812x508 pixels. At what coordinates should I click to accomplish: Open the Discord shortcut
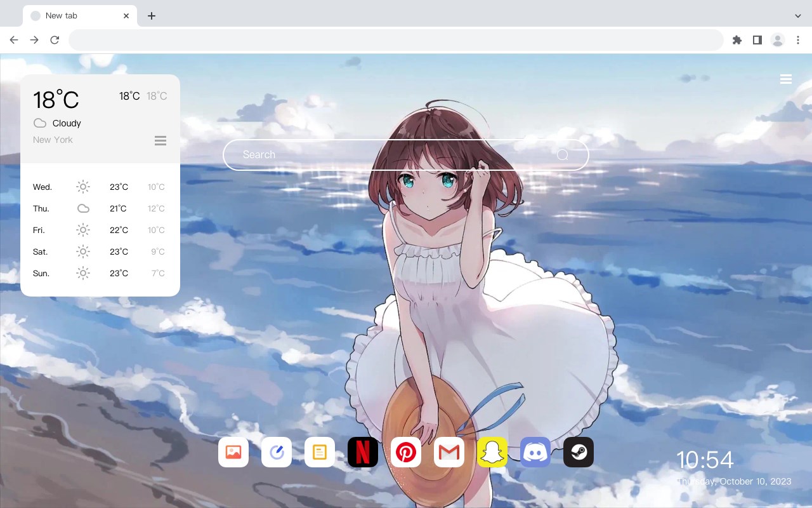click(x=535, y=452)
